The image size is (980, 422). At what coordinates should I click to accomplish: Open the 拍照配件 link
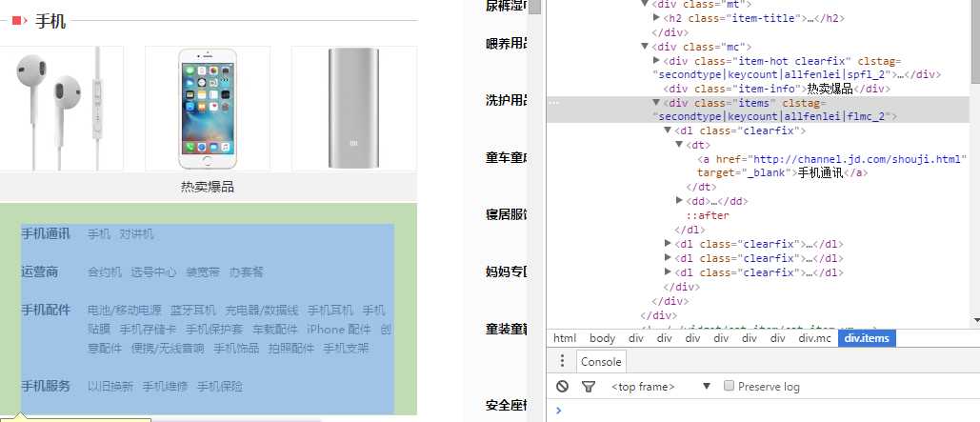point(290,349)
